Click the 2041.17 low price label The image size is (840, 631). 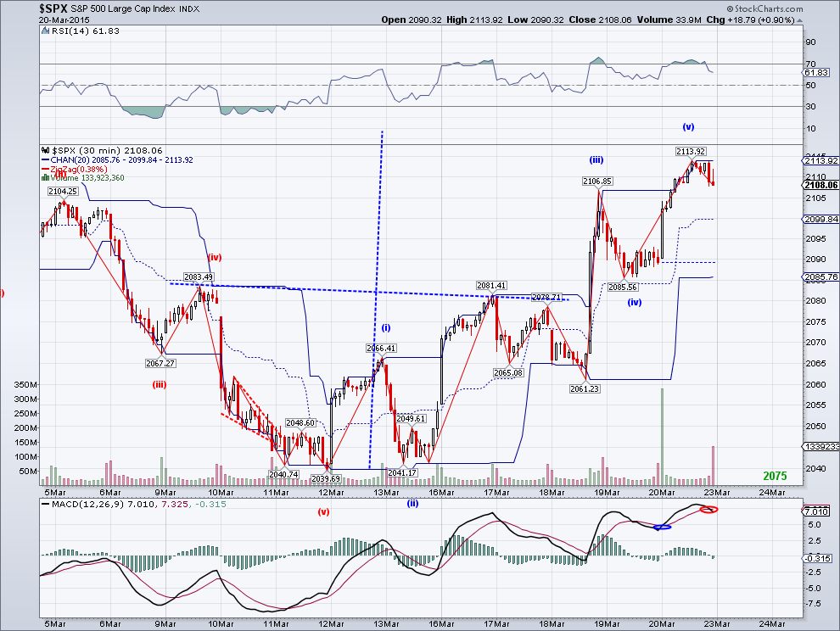click(x=402, y=472)
